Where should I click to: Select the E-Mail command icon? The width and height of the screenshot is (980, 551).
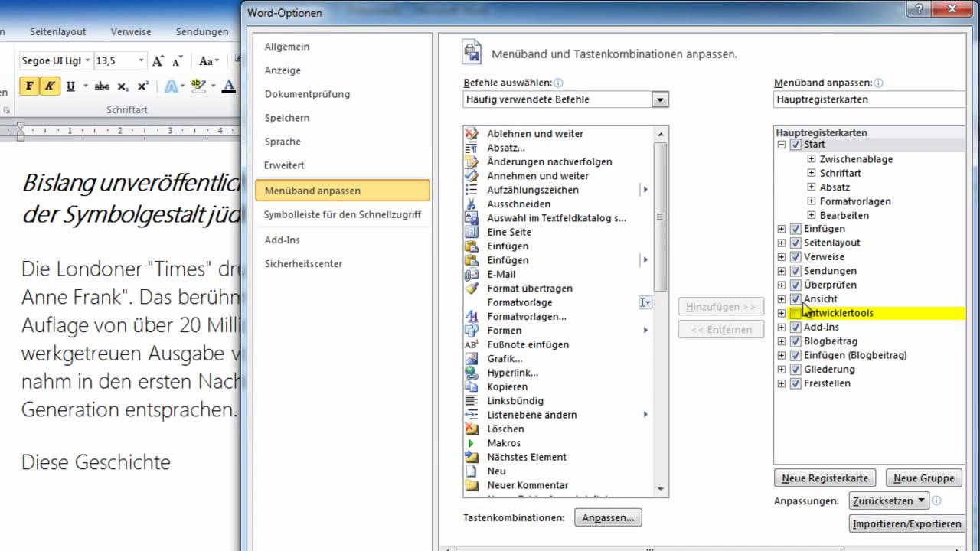[x=472, y=274]
